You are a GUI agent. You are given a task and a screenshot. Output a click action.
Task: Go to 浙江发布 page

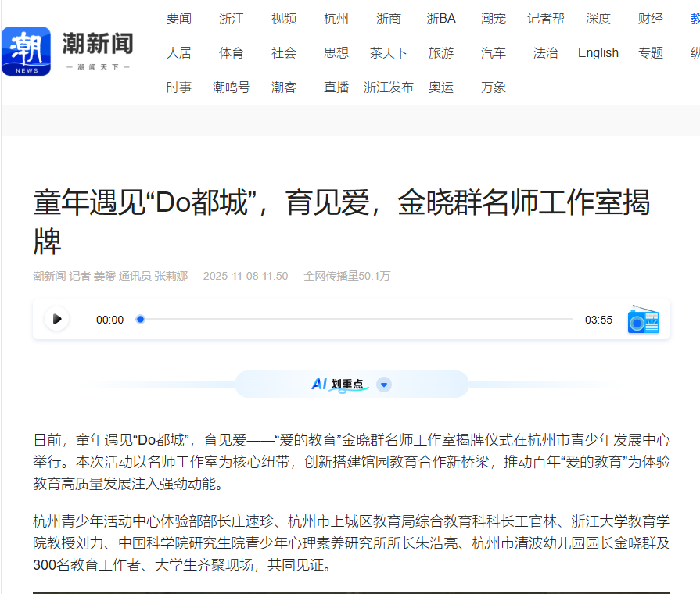click(389, 88)
